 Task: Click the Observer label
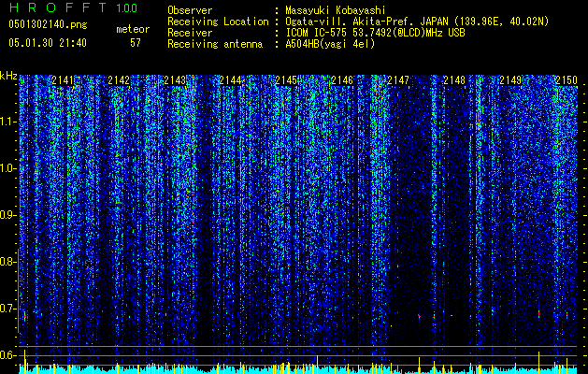190,10
